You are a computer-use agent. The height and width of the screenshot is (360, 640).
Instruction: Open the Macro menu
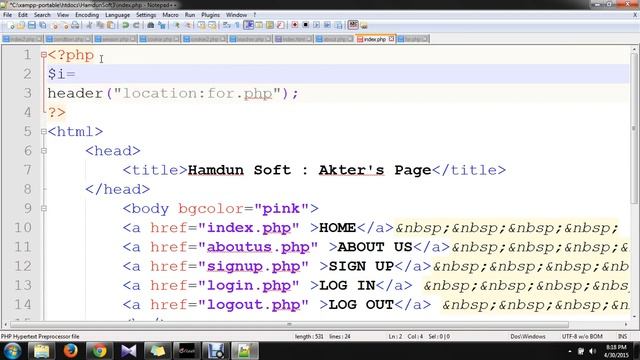point(170,15)
